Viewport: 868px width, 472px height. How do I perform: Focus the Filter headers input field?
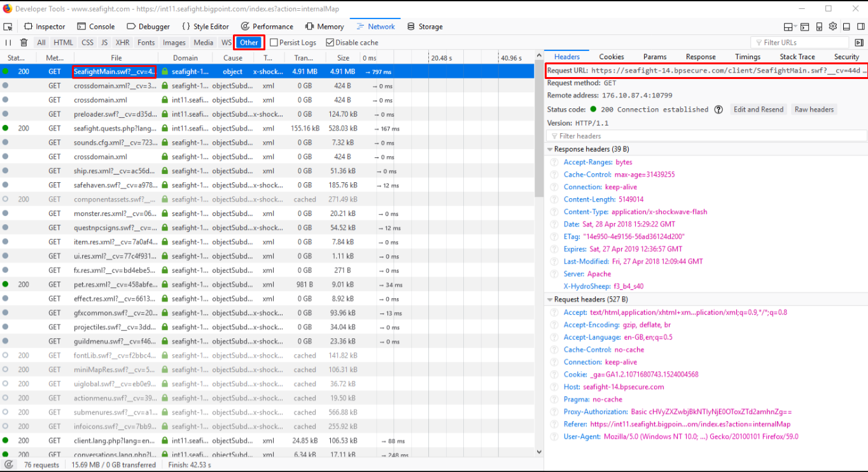pyautogui.click(x=706, y=136)
